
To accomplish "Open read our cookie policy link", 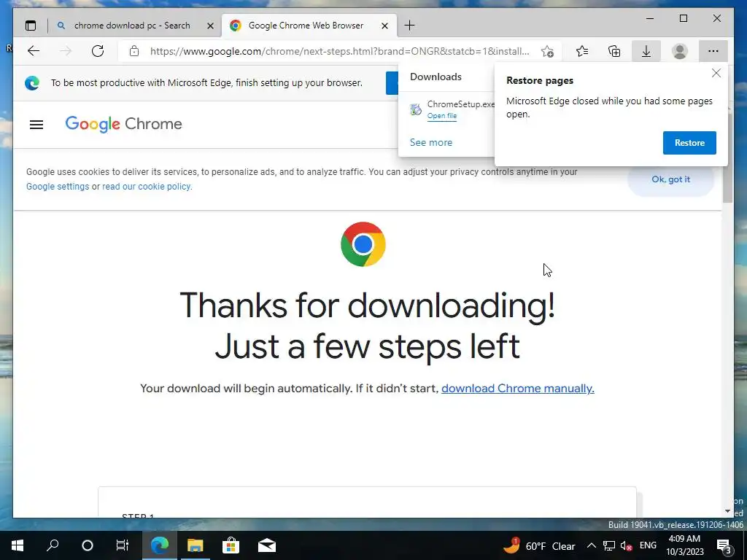I will [x=147, y=187].
